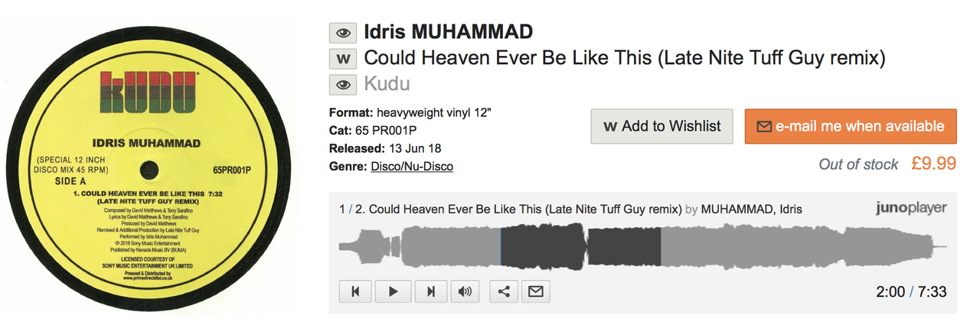Click MUHAMMAD, Idris in player title
980x335 pixels.
coord(752,209)
